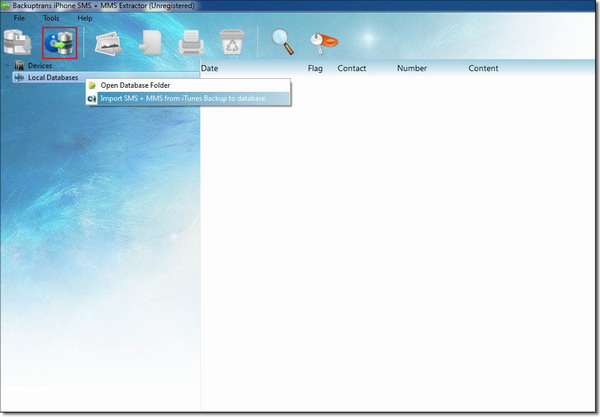Click the icon beside Import SMS + MMS entry
The width and height of the screenshot is (600, 417).
[92, 99]
